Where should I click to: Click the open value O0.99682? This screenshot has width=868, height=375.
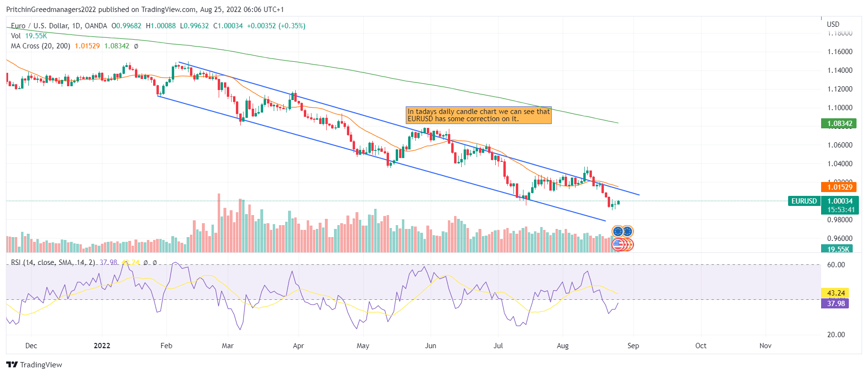point(126,26)
